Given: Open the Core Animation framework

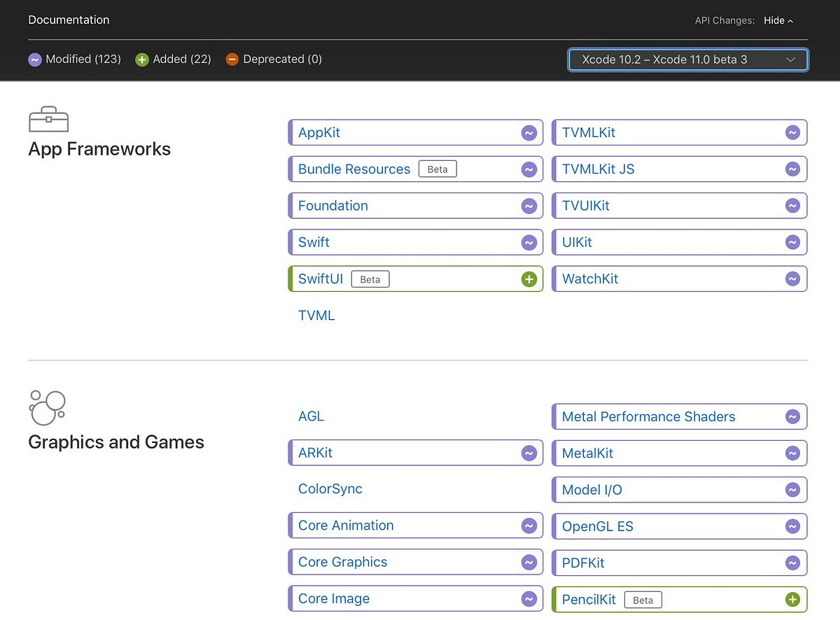Looking at the screenshot, I should pyautogui.click(x=346, y=526).
